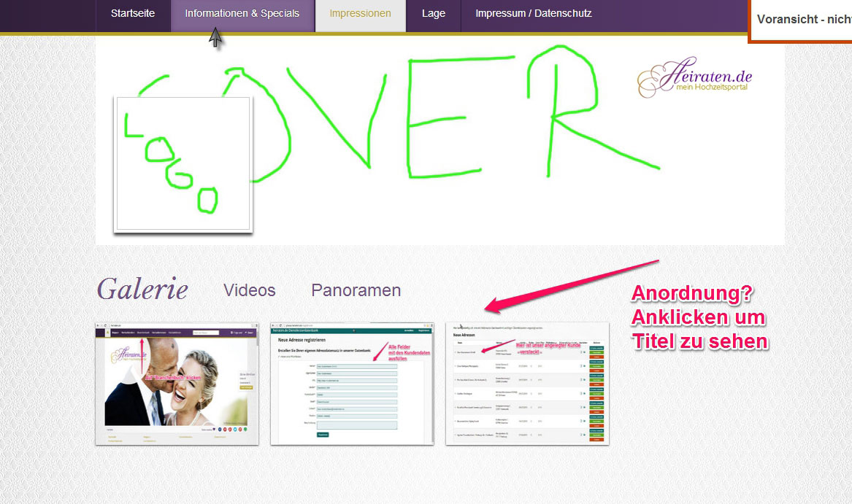This screenshot has width=852, height=504.
Task: Select the highlighted Impressionen tab
Action: click(x=360, y=14)
